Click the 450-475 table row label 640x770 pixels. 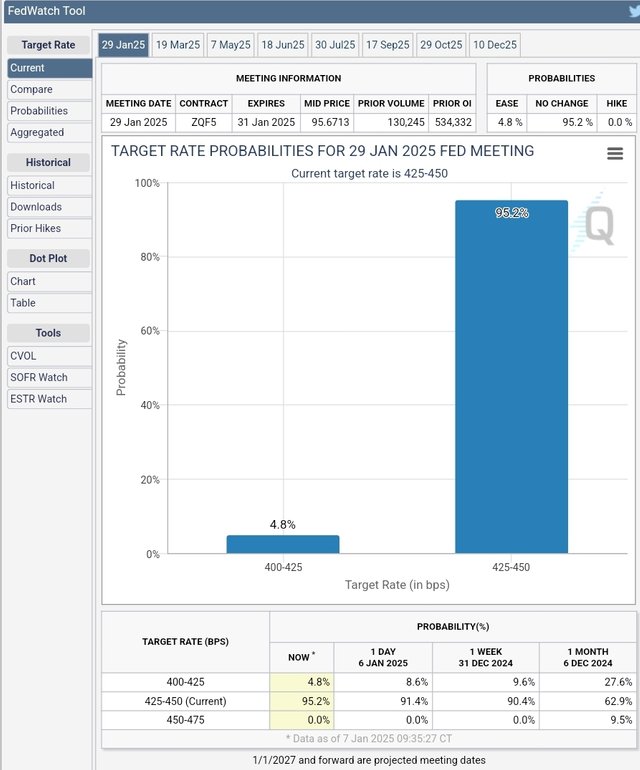pos(186,720)
